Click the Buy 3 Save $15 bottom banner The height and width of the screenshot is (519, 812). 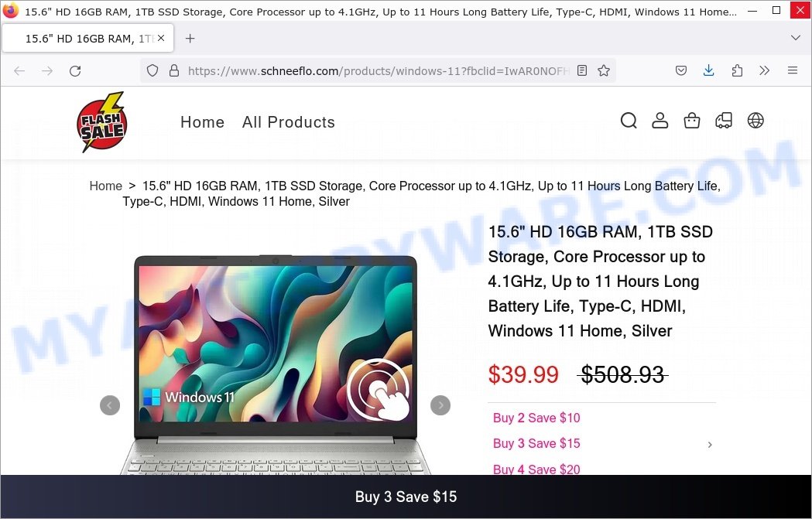(406, 497)
